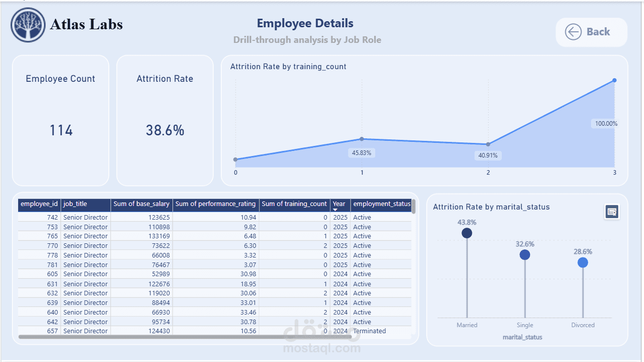Click the Atlas Labs tree logo
Screen dimensions: 644x362
pos(28,25)
